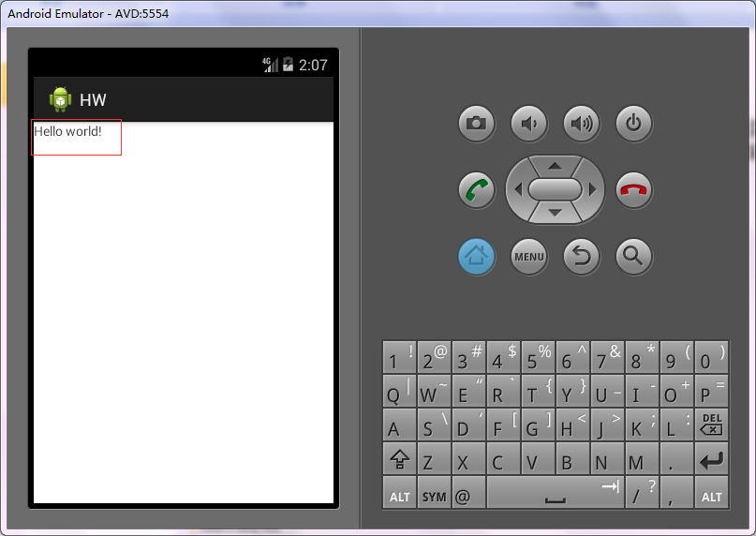Tap the E key

(x=468, y=391)
